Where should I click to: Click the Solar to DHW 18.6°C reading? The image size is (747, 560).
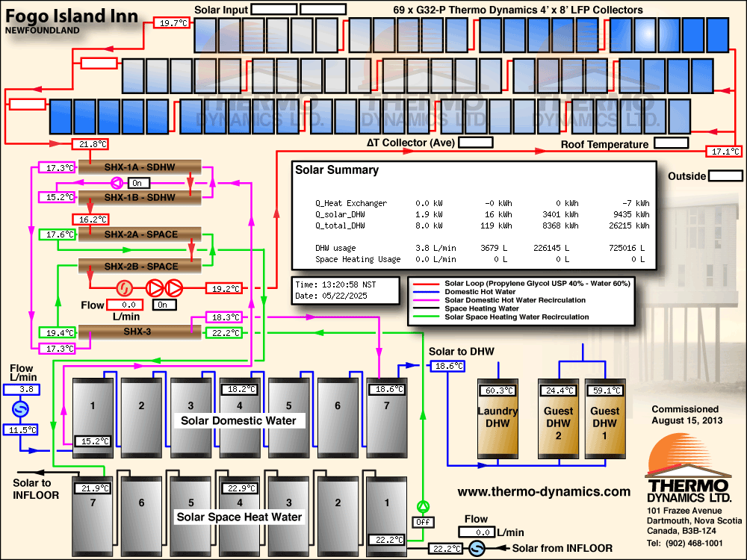point(447,366)
